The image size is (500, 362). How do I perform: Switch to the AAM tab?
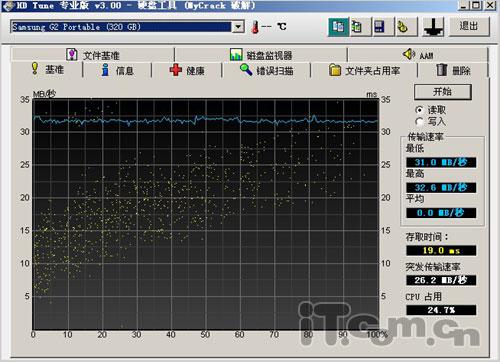tap(418, 55)
